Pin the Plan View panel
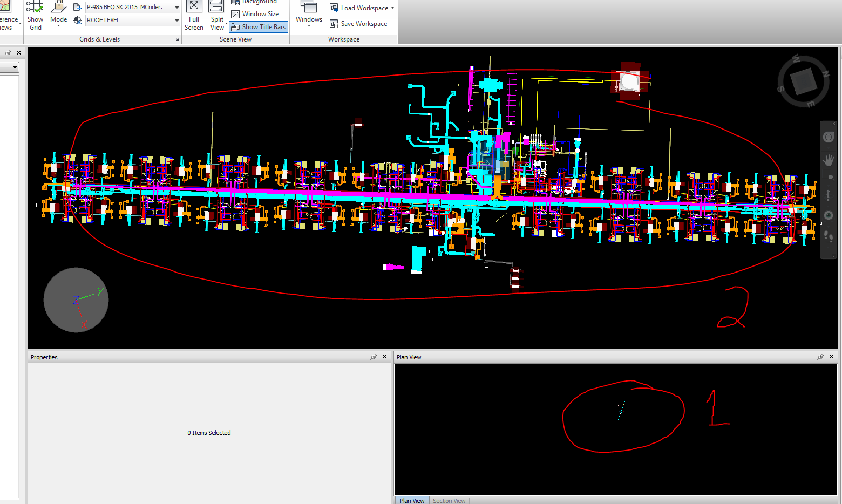The width and height of the screenshot is (842, 504). [x=820, y=357]
